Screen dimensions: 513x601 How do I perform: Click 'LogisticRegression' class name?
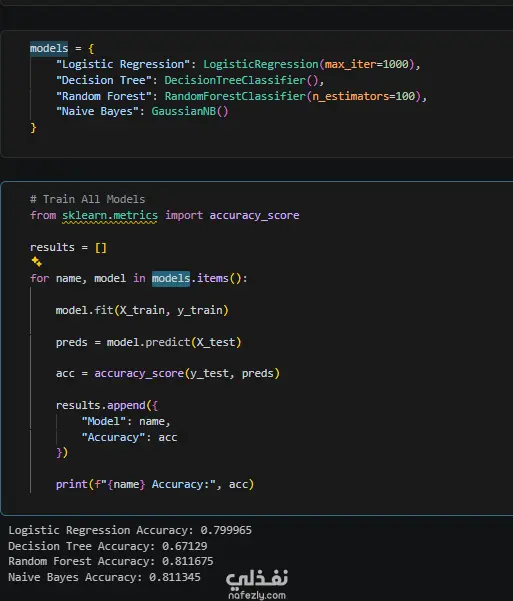tap(261, 64)
